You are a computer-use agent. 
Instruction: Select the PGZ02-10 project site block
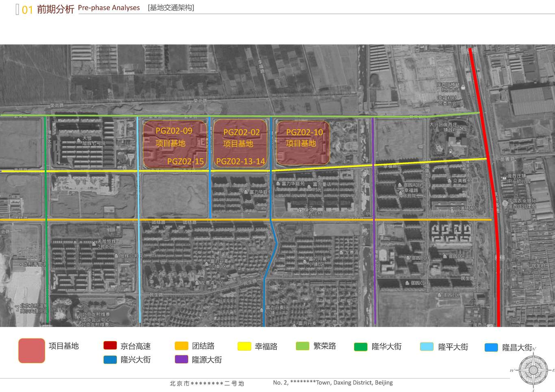pos(303,143)
